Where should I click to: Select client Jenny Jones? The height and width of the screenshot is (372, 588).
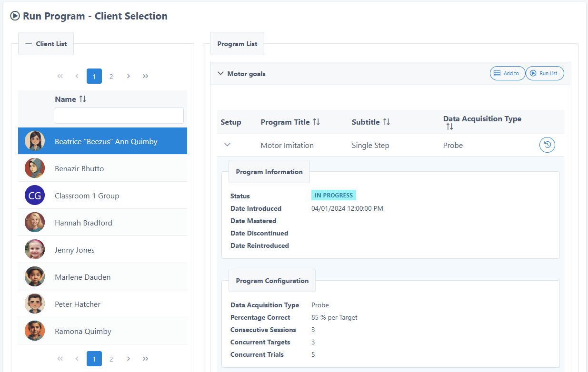[x=102, y=250]
